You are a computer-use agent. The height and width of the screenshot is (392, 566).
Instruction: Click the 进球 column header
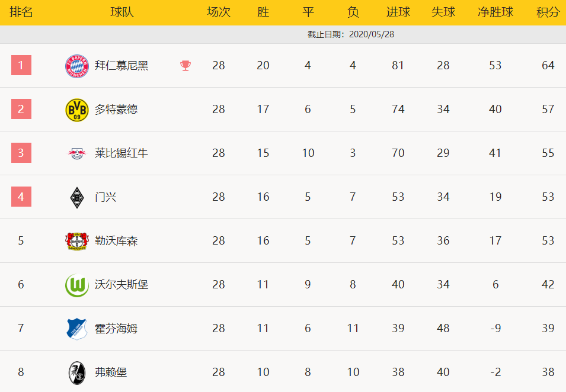point(398,12)
